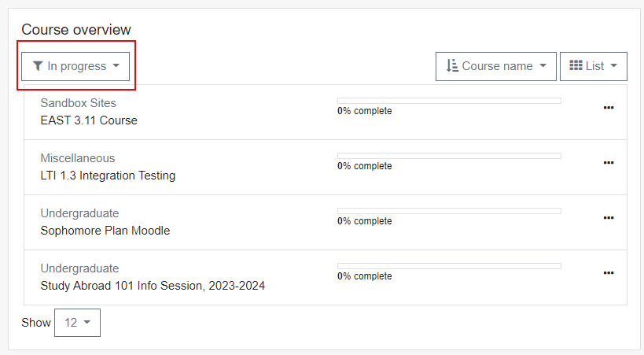Open LTI 1.3 Integration Testing course

pos(108,176)
